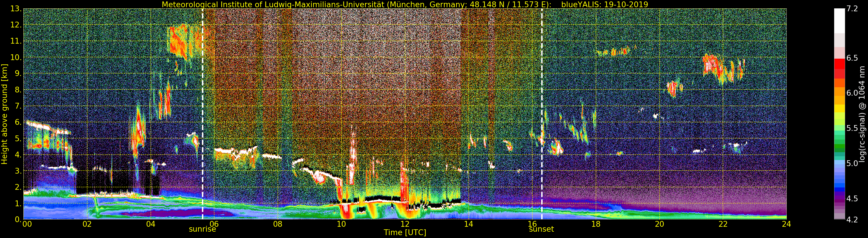Click the time axis tick label 24
Screen dimensions: 868x238
coord(786,224)
